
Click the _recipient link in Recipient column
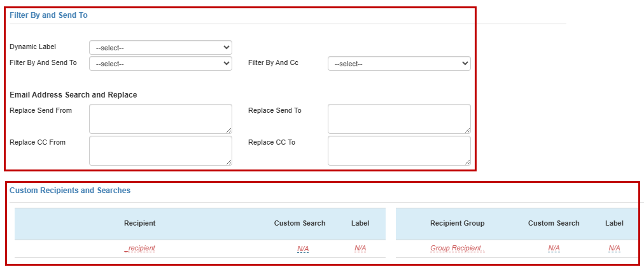point(140,249)
